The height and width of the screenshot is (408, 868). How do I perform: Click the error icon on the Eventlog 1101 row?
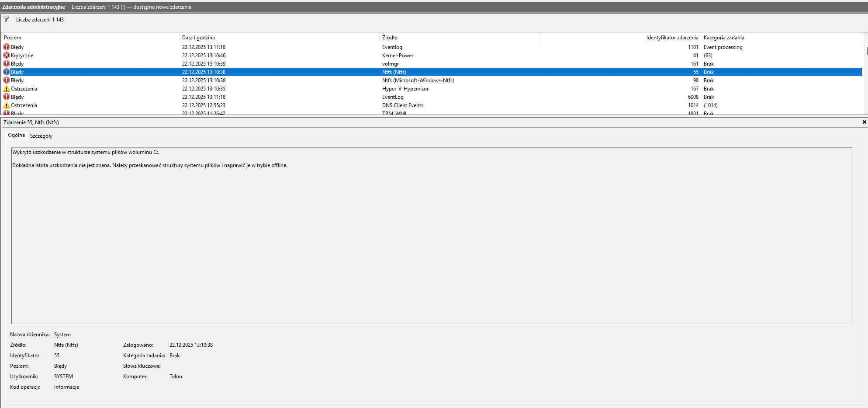tap(7, 47)
